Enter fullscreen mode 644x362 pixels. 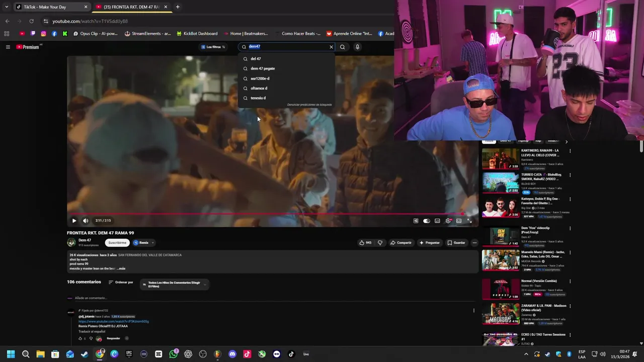coord(469,221)
